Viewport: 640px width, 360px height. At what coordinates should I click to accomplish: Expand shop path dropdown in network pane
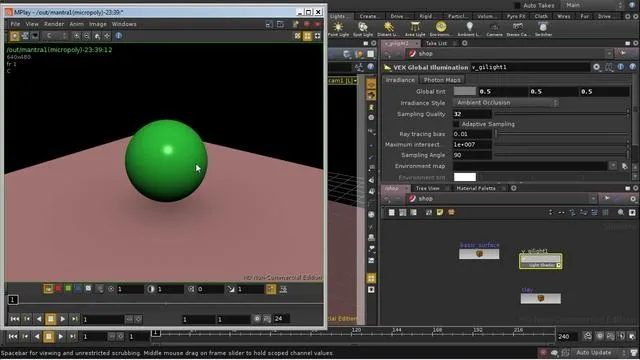tap(593, 198)
